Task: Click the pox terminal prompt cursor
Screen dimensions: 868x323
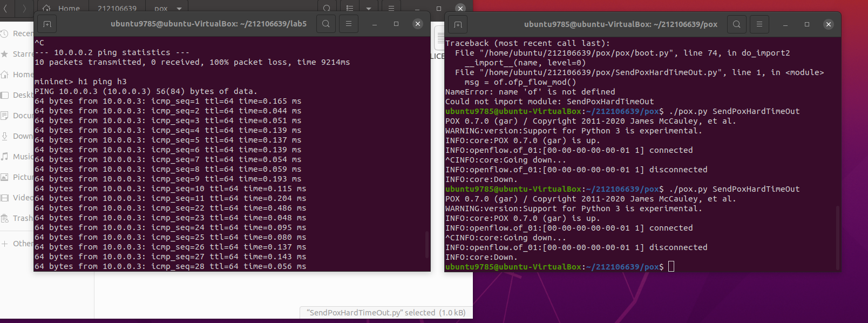Action: [x=672, y=266]
